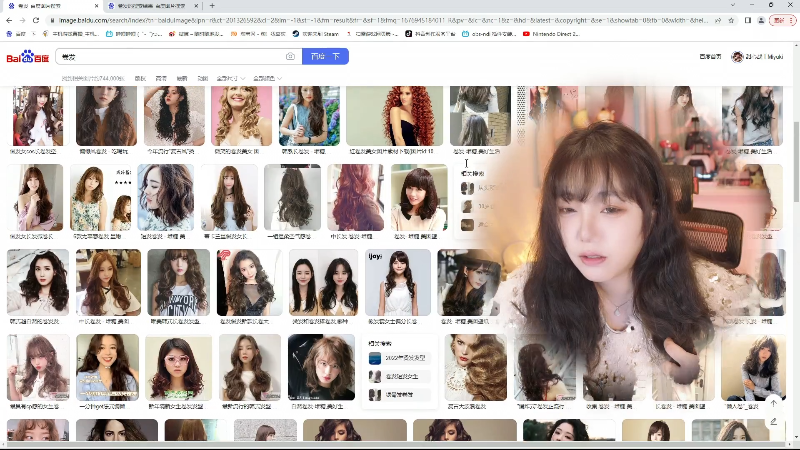Open the share icon in address bar
The image size is (800, 450).
click(x=718, y=20)
